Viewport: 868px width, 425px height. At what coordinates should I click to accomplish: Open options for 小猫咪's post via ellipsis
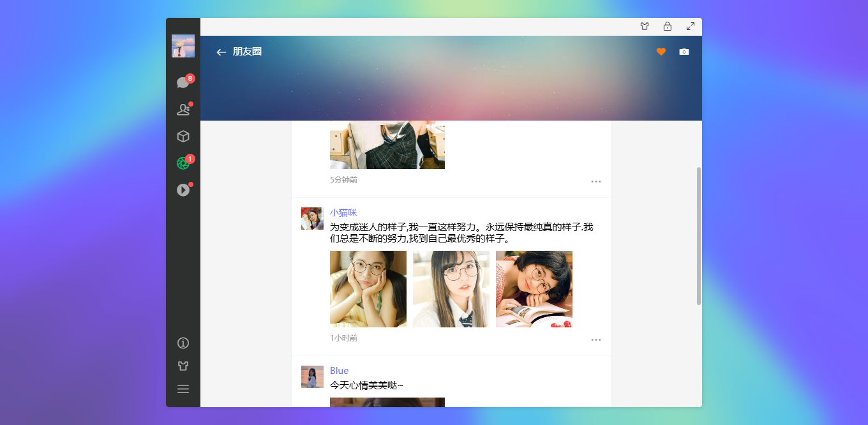click(596, 339)
